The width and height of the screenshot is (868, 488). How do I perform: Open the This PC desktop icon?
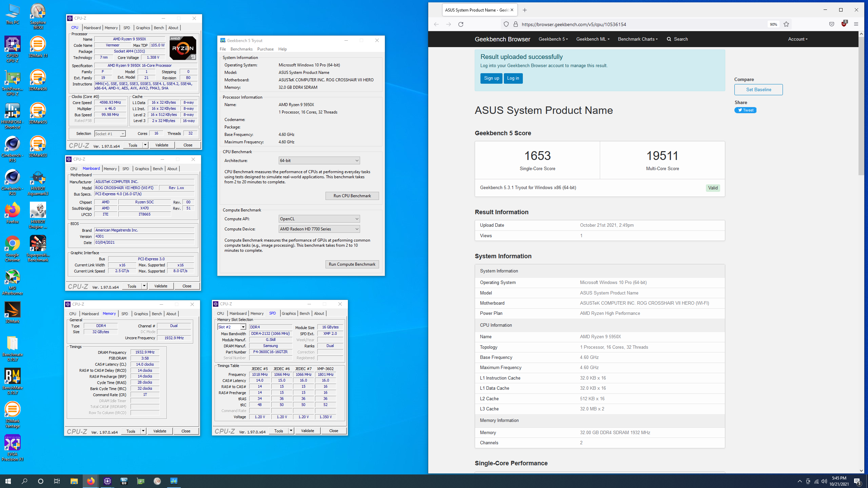12,14
